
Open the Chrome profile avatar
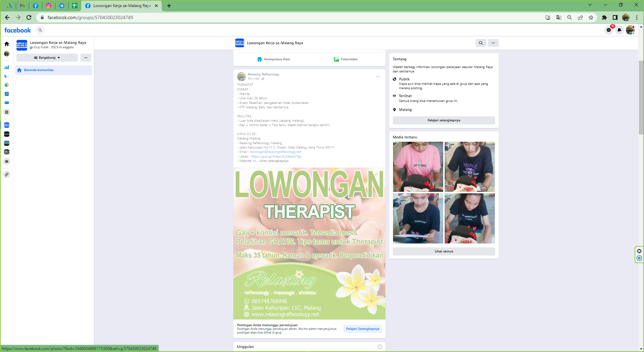(626, 17)
